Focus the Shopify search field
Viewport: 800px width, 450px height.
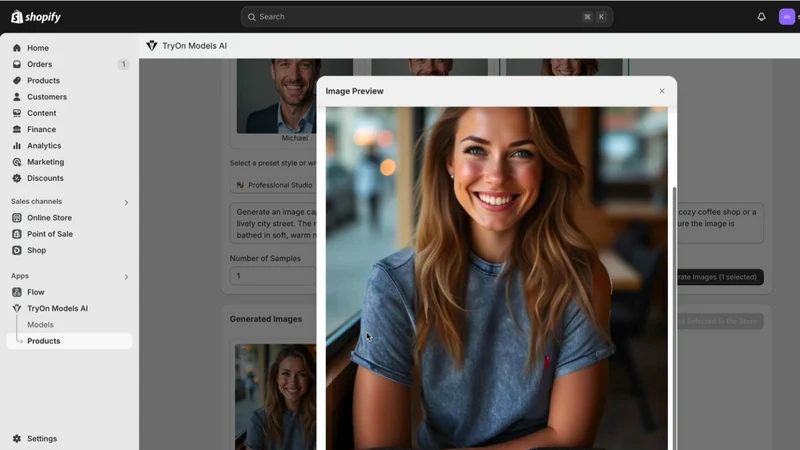tap(427, 17)
